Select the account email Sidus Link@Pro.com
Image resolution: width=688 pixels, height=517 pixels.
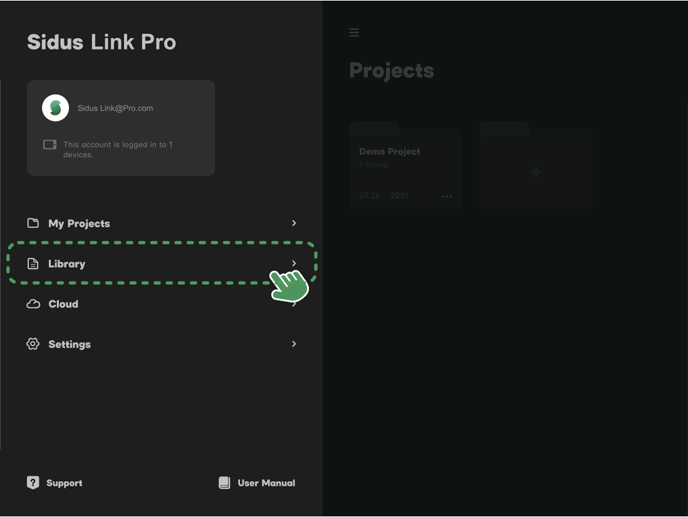click(x=115, y=108)
